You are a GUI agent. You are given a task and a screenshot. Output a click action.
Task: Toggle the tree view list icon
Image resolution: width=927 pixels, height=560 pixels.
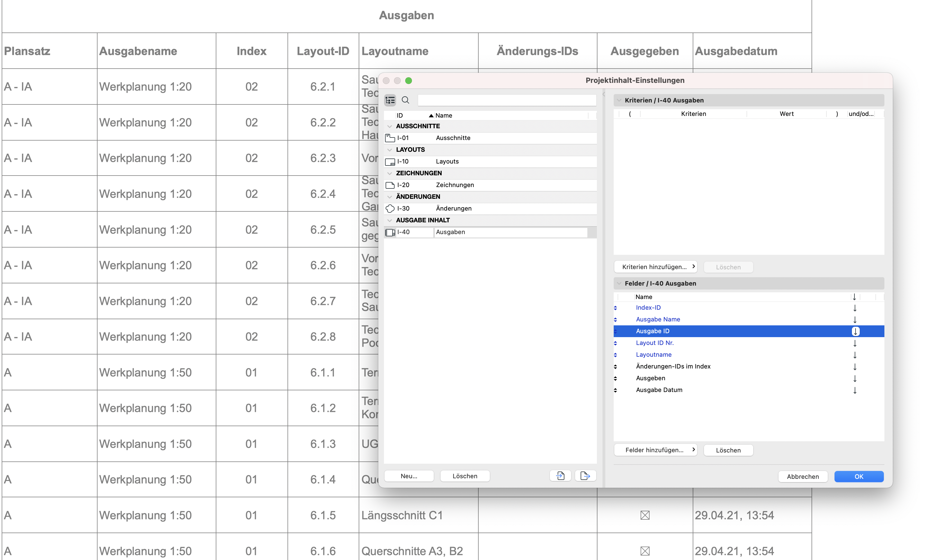[x=390, y=100]
